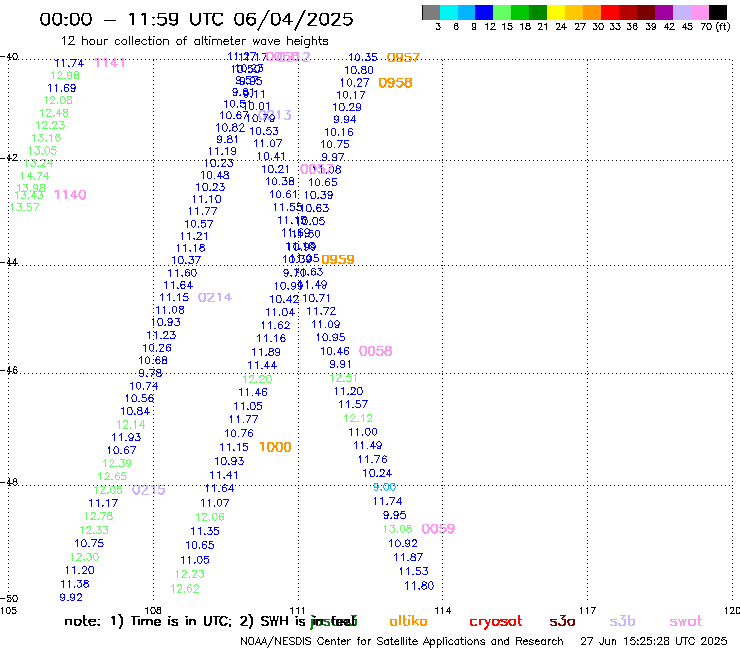
Task: Click the gray swatch in the color legend
Action: point(431,12)
